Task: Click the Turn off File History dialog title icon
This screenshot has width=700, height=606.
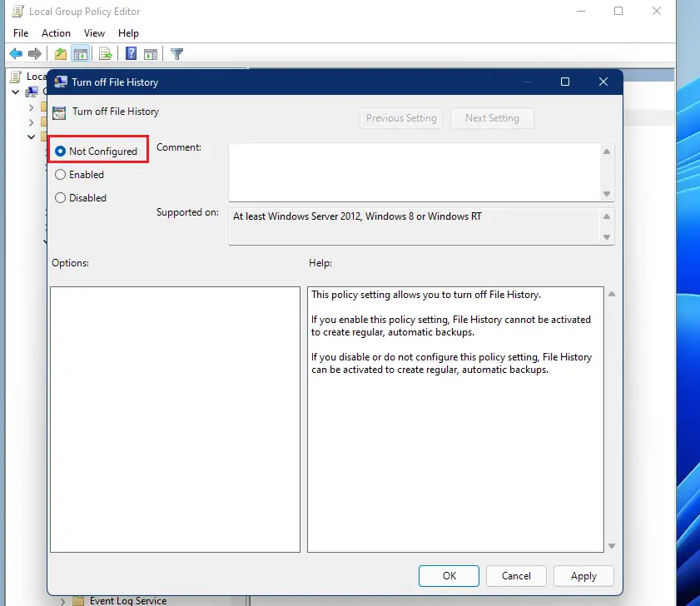Action: point(60,82)
